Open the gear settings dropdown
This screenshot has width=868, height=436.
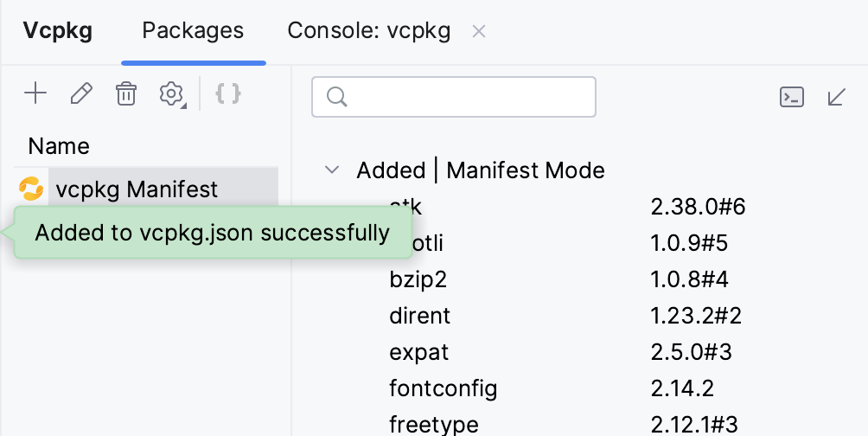[x=172, y=93]
